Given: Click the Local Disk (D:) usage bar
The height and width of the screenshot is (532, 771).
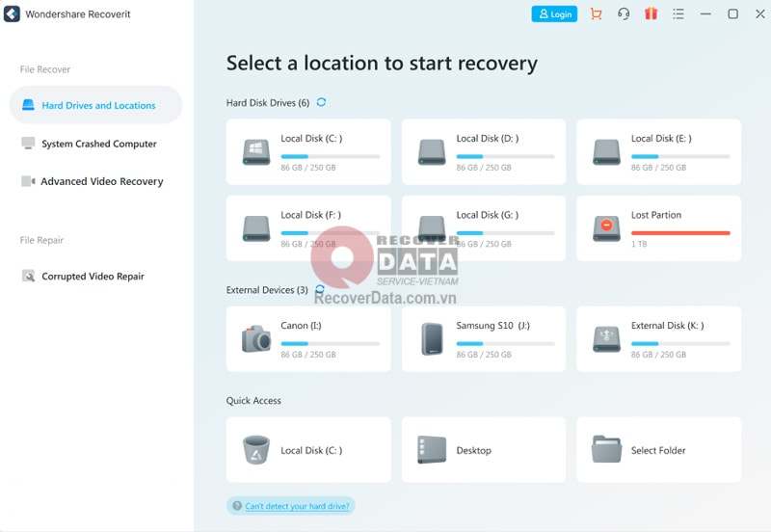Looking at the screenshot, I should [505, 156].
